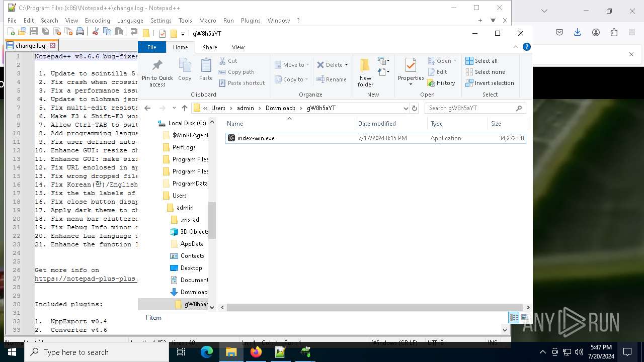Refresh the current Explorer folder
Image resolution: width=644 pixels, height=362 pixels.
[x=415, y=108]
